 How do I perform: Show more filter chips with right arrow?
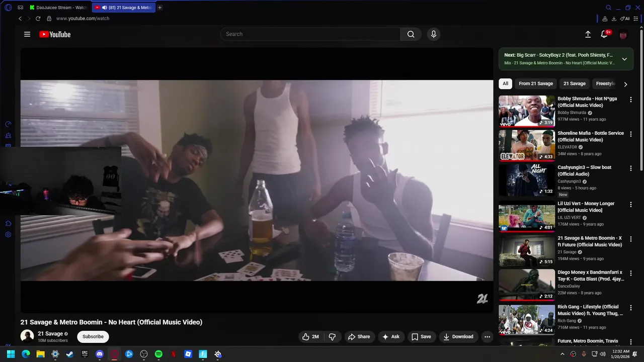[x=625, y=84]
